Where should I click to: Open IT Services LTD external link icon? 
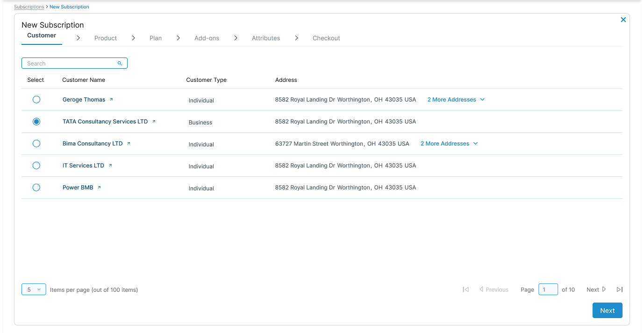pyautogui.click(x=110, y=166)
